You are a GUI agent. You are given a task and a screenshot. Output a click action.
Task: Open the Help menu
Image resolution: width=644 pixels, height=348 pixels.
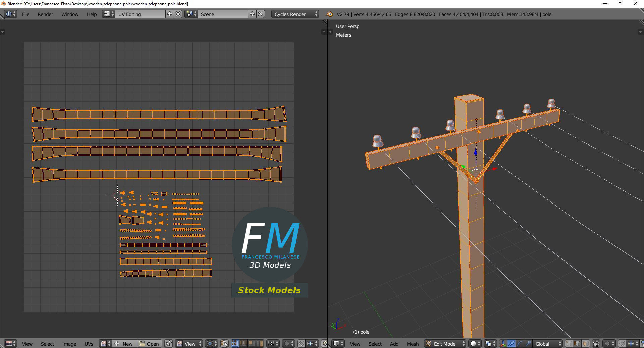[92, 14]
